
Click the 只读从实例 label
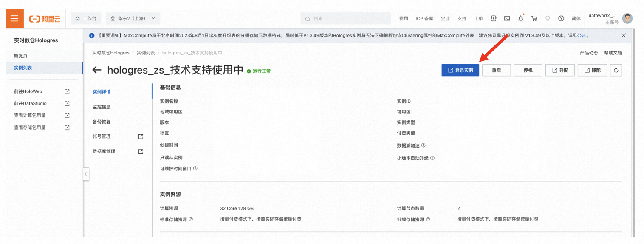tap(171, 157)
